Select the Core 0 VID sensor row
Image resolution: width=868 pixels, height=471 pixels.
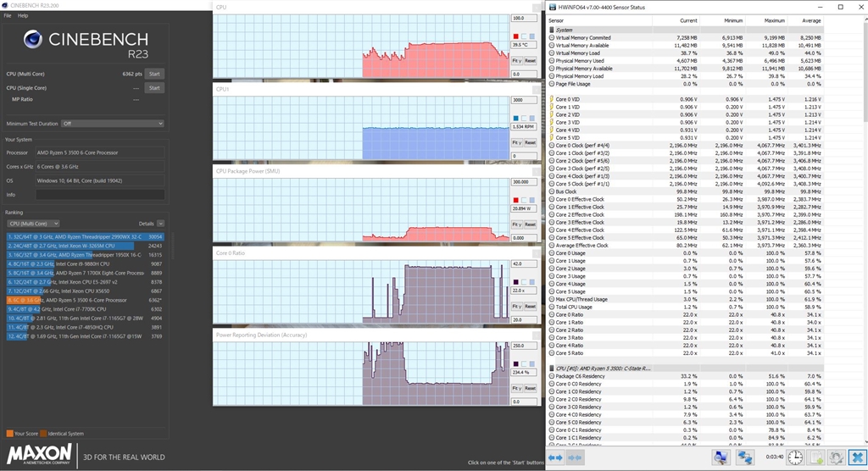click(x=685, y=99)
